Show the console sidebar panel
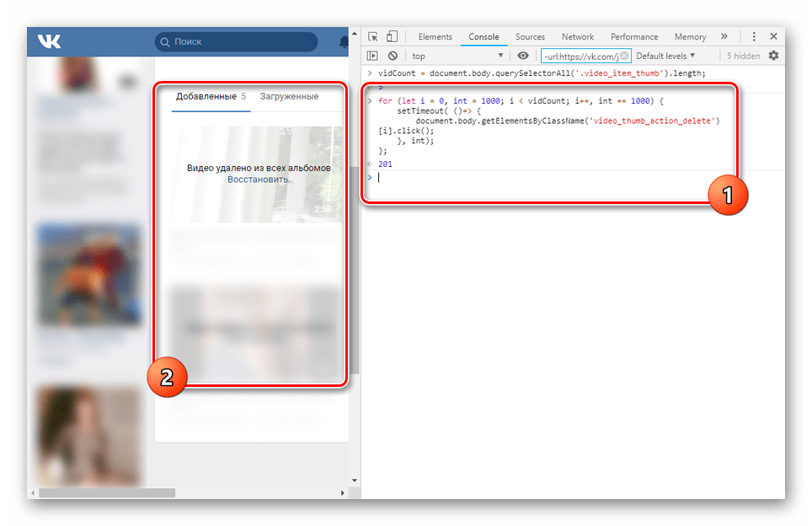The width and height of the screenshot is (812, 526). click(373, 56)
